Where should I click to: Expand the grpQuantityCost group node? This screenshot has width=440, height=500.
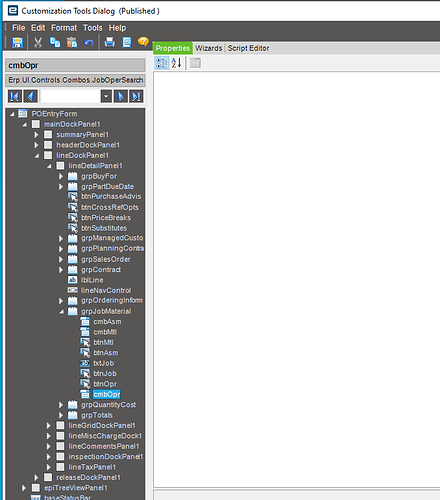tap(61, 405)
